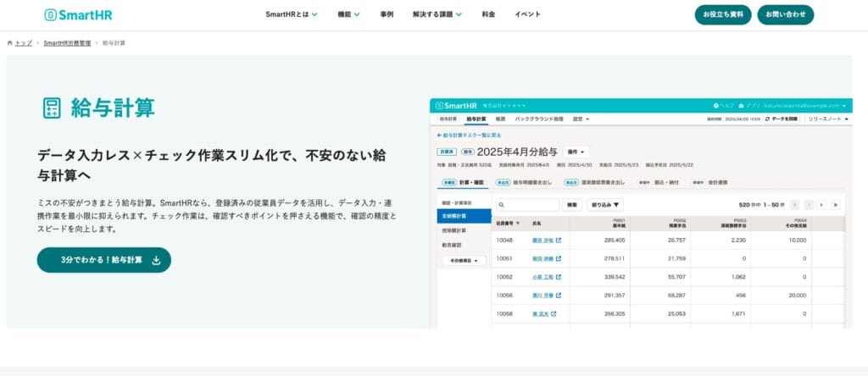Click the previous-page pagination arrow
Image resolution: width=868 pixels, height=376 pixels.
(x=809, y=205)
